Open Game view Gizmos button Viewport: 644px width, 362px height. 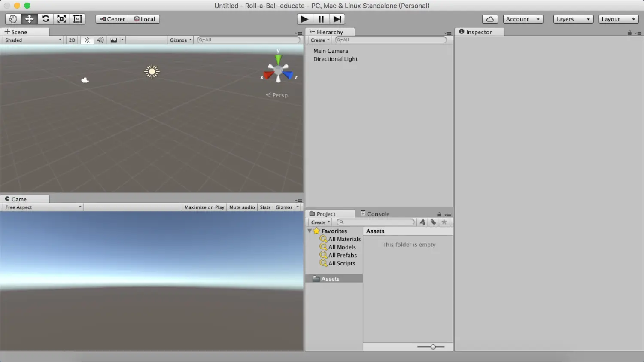click(284, 207)
